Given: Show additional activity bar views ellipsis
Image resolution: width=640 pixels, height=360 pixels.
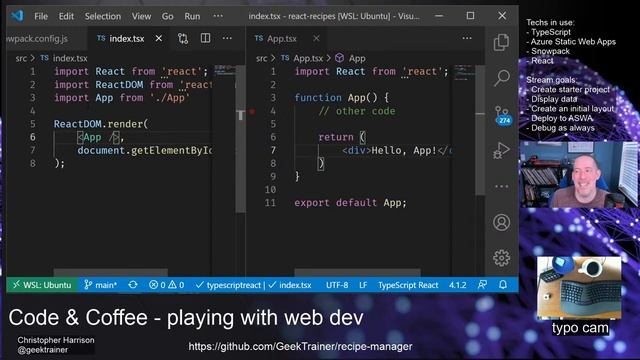Looking at the screenshot, I should (501, 186).
